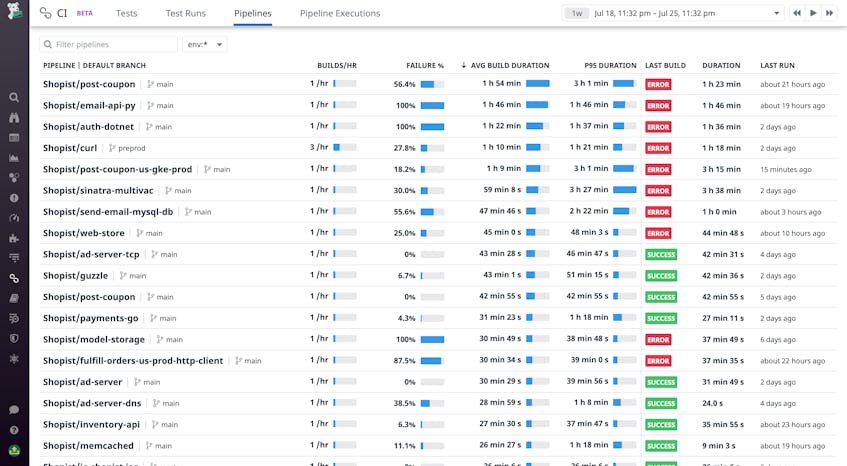Viewport: 847px width, 466px height.
Task: Click the SUCCESS badge for Shopist/guzzle
Action: tap(661, 276)
